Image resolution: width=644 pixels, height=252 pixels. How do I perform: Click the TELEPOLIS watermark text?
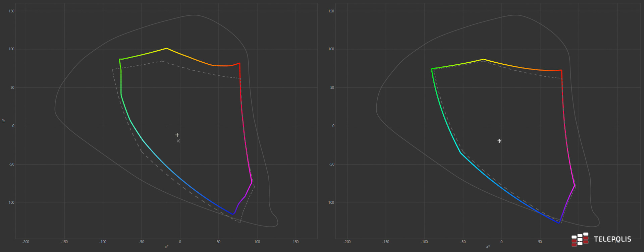tap(612, 239)
